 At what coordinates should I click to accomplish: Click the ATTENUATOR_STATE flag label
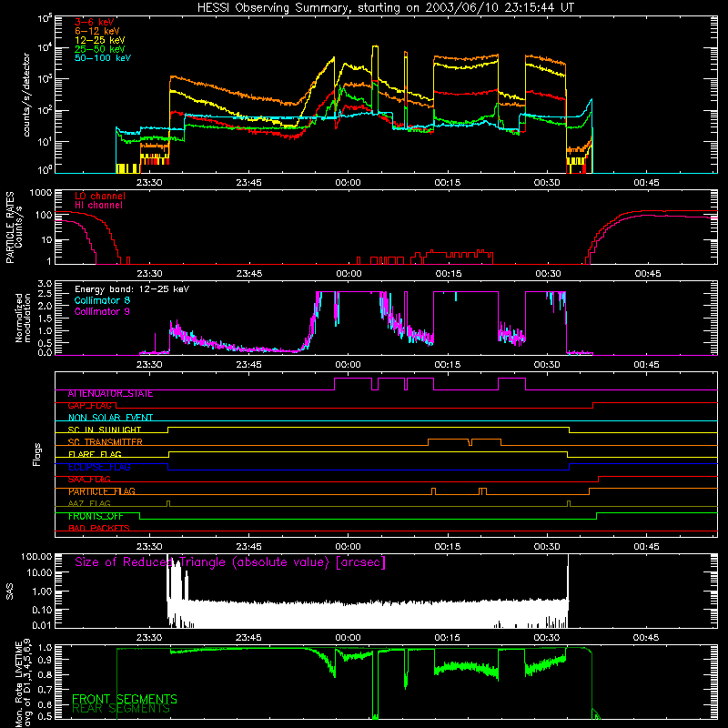(x=110, y=394)
